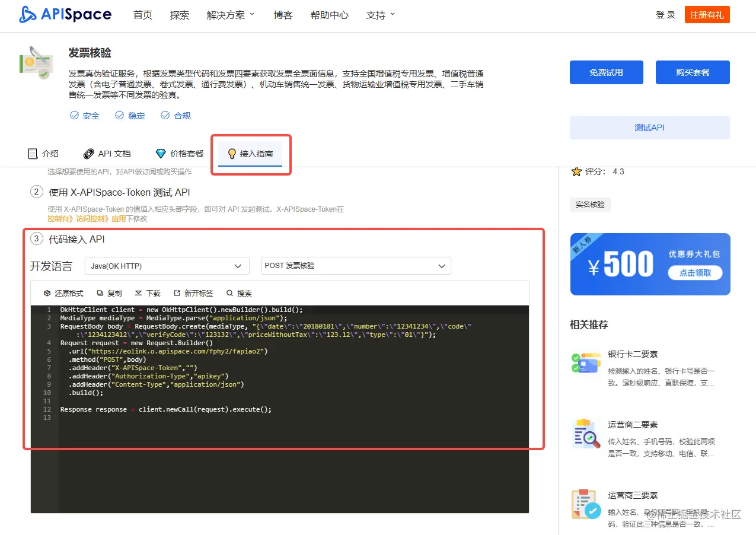The height and width of the screenshot is (535, 756).
Task: Click 搜索 in code toolbar
Action: pos(239,293)
